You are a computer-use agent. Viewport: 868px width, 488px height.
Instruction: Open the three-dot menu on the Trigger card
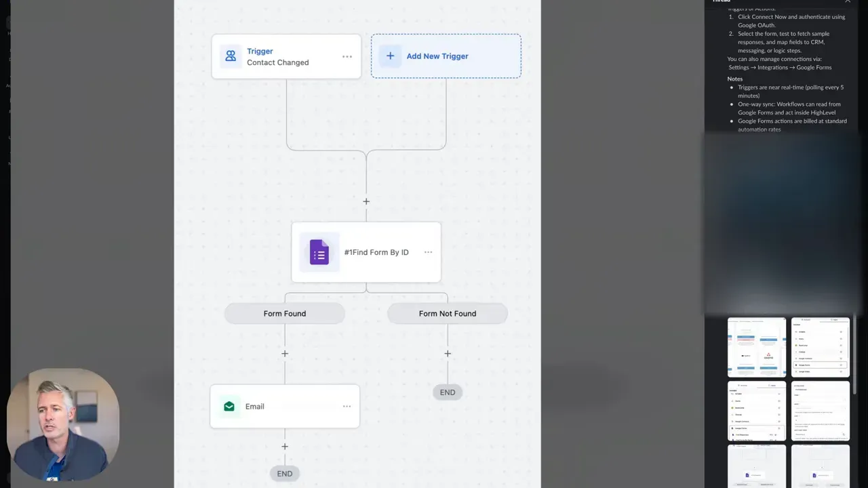point(347,57)
